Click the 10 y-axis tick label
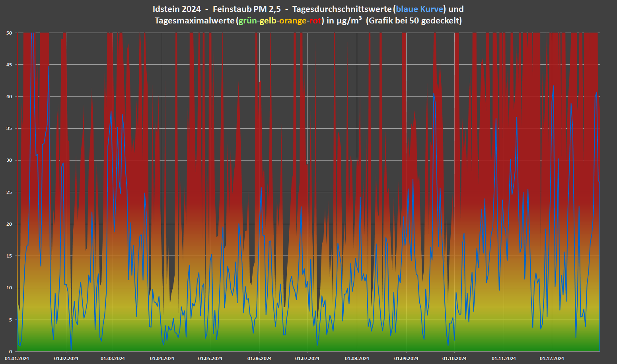617x364 pixels. (x=9, y=288)
